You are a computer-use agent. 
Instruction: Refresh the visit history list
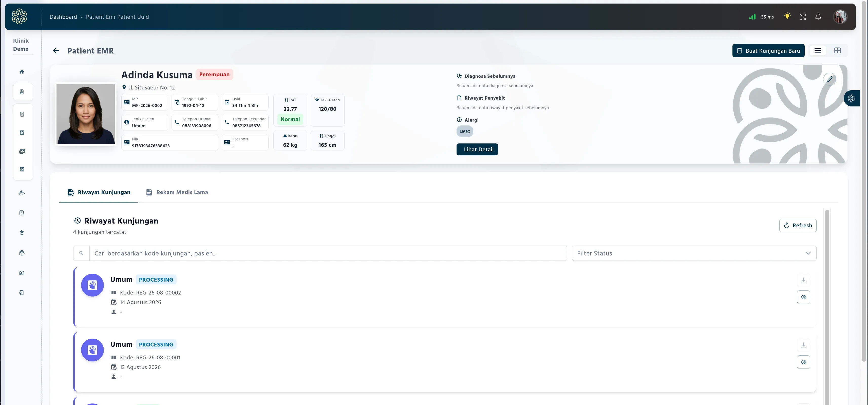(x=798, y=225)
